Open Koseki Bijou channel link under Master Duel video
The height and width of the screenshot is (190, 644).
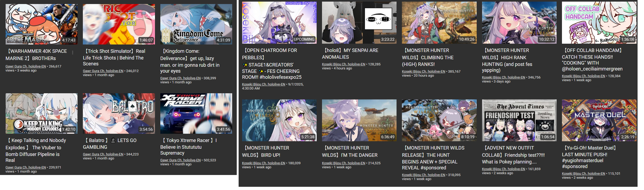click(583, 174)
